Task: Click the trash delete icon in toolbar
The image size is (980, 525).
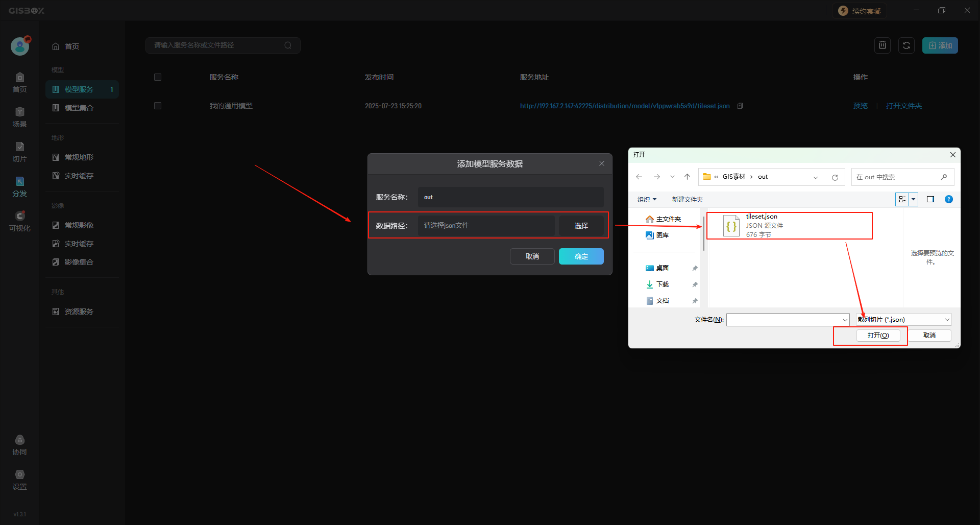Action: 883,45
